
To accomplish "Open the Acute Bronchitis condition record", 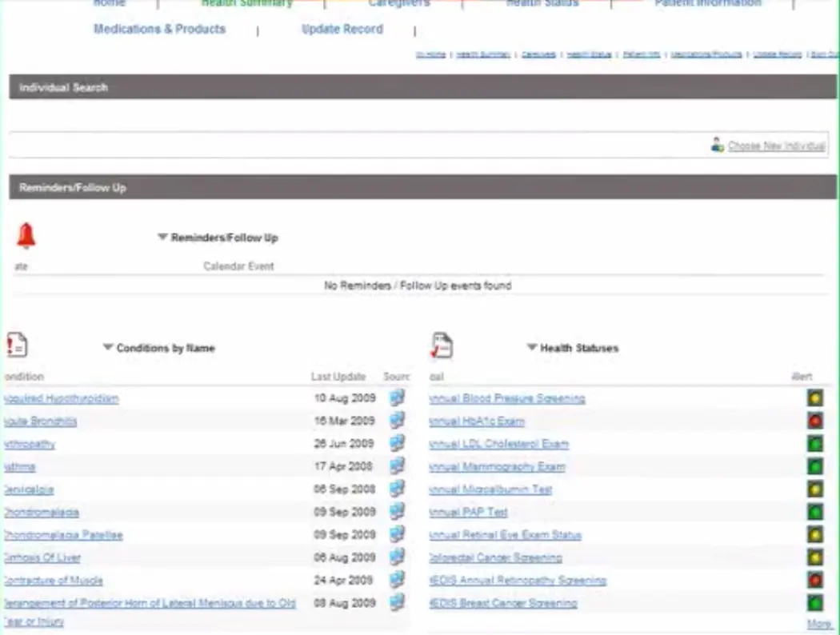I will (x=40, y=421).
